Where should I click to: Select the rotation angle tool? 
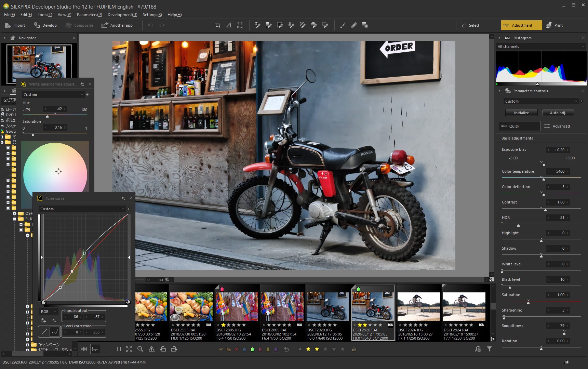click(x=229, y=25)
